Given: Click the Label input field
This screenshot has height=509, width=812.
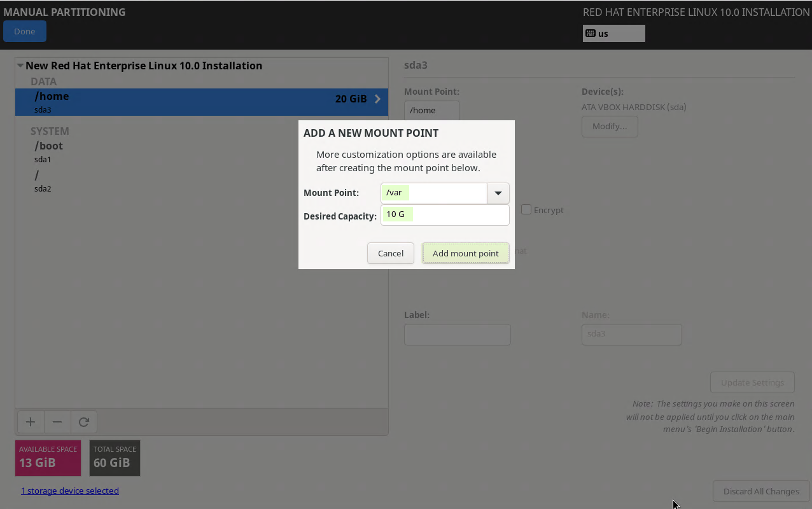Looking at the screenshot, I should pyautogui.click(x=458, y=335).
